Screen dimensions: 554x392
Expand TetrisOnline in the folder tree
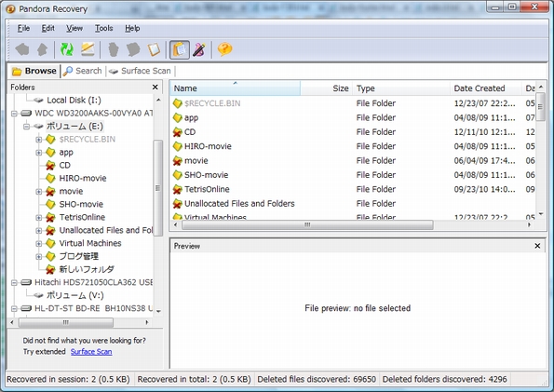(x=39, y=218)
